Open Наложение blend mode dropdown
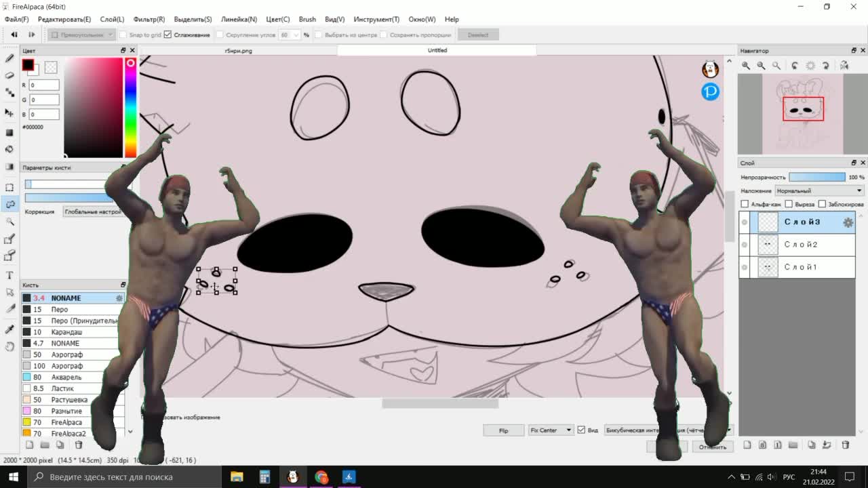 coord(819,190)
